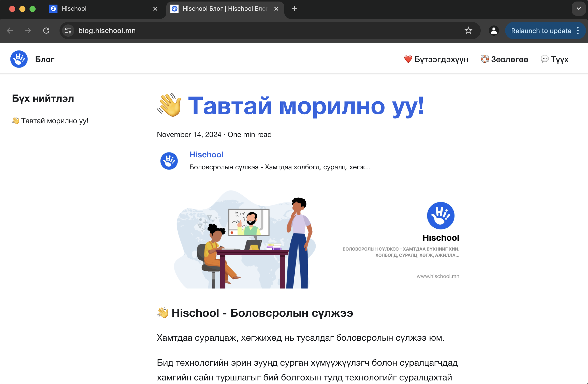Image resolution: width=588 pixels, height=384 pixels.
Task: Open the Зөвлөгөө nav link
Action: pos(504,59)
